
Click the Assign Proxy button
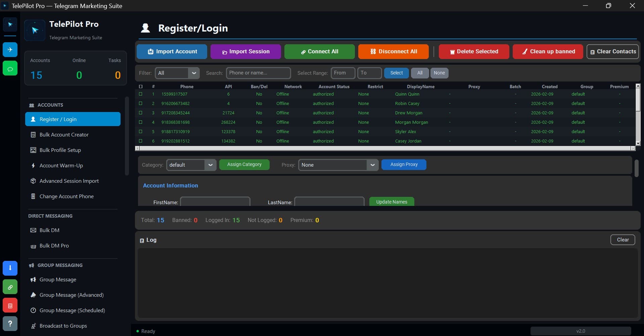click(404, 165)
